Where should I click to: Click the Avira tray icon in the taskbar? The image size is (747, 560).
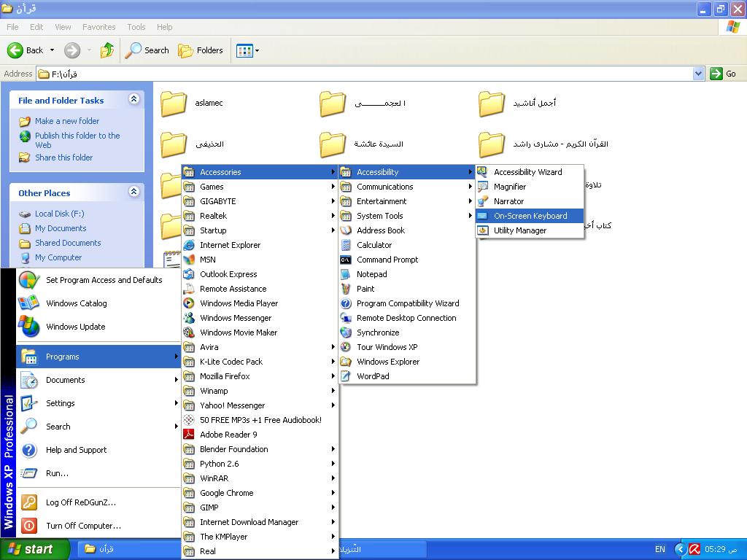pos(694,549)
